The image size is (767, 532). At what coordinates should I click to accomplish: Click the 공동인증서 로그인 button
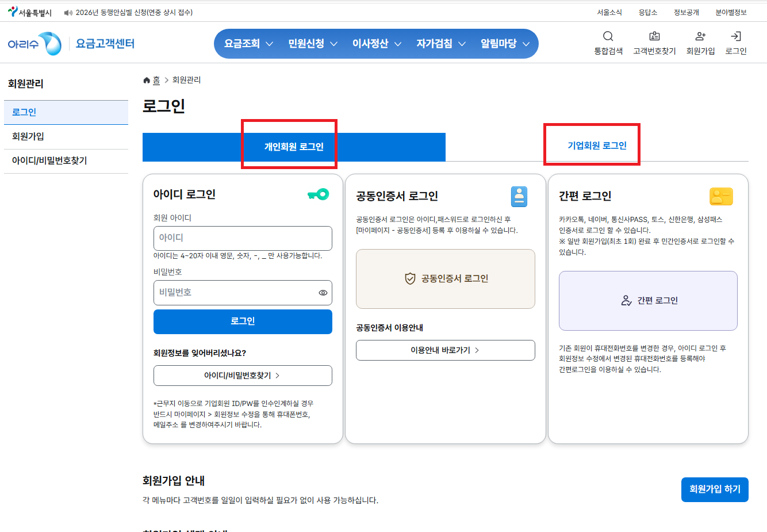pyautogui.click(x=446, y=279)
